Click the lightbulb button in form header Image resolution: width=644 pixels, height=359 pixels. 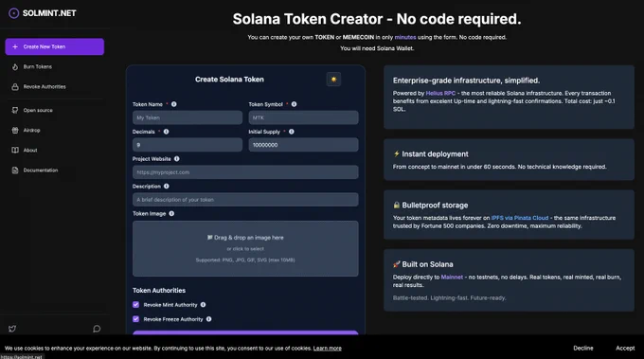click(333, 80)
